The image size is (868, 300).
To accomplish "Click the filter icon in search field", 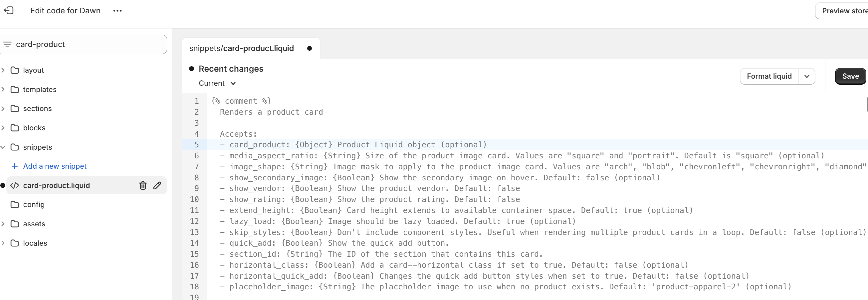I will (x=7, y=44).
